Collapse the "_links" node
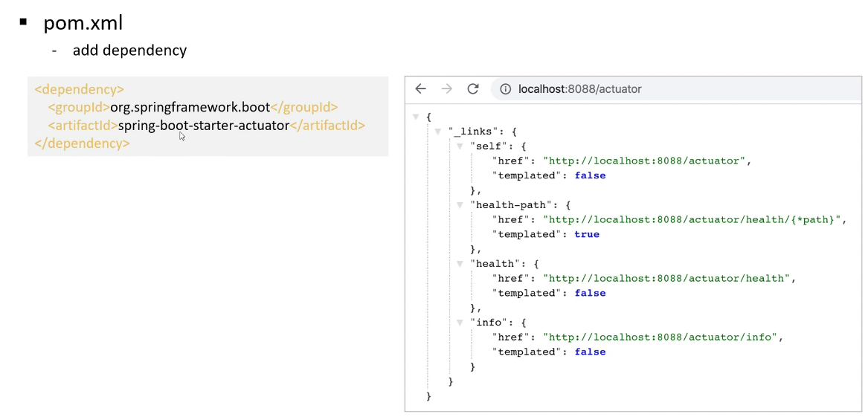 tap(438, 132)
